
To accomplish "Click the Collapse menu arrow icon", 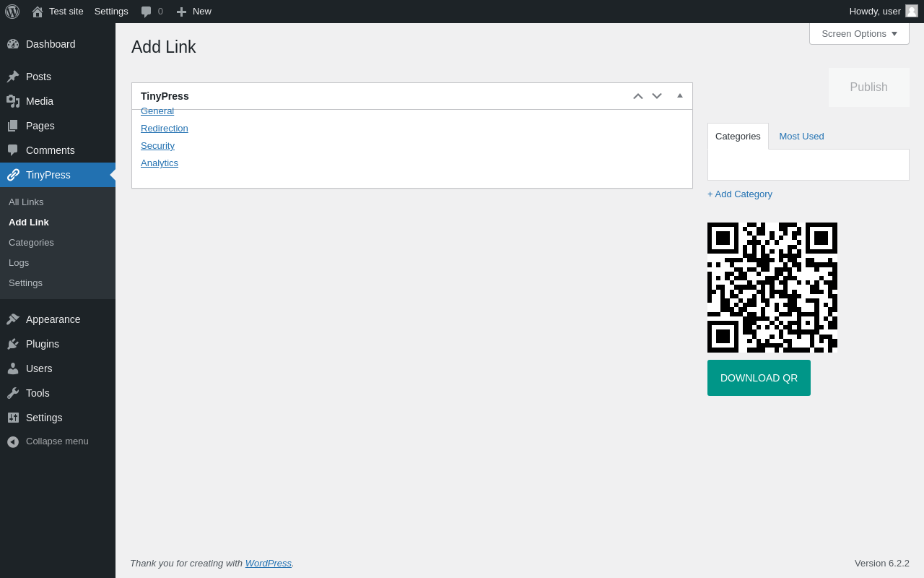I will pos(13,441).
